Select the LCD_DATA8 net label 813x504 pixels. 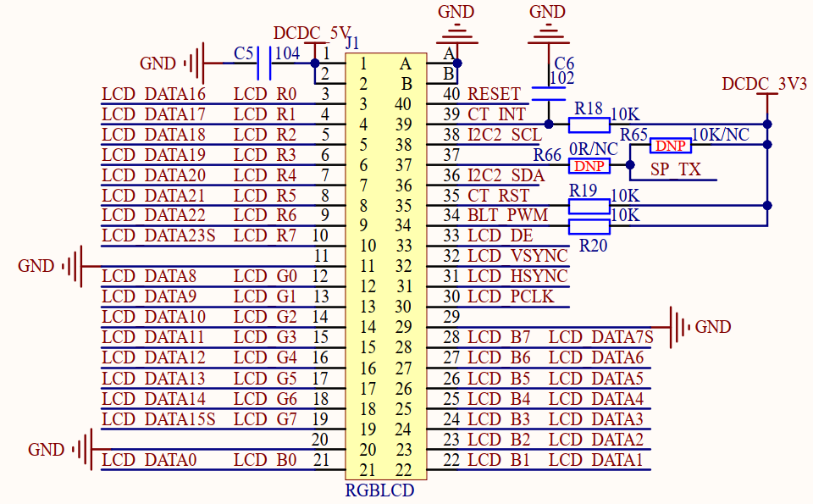pos(149,276)
